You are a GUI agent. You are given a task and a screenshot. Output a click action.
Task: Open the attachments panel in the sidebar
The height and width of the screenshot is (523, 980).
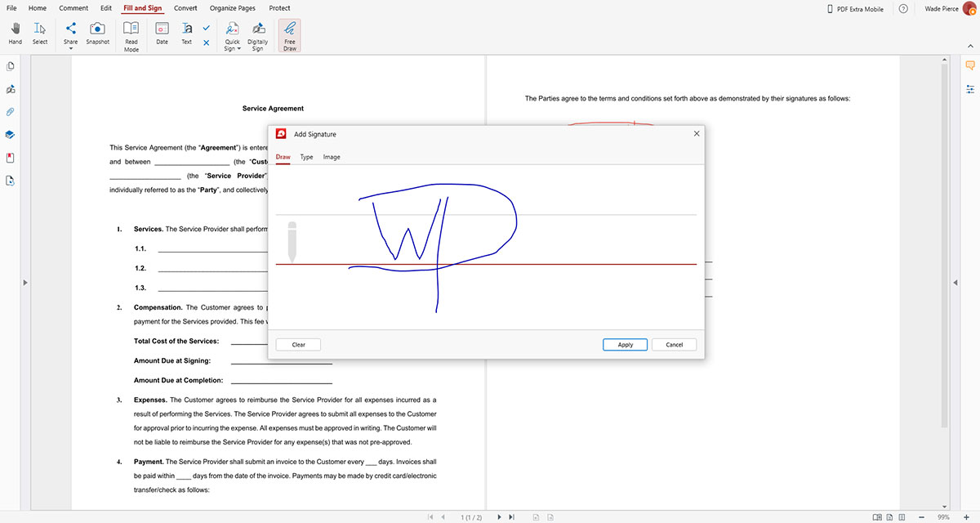10,111
